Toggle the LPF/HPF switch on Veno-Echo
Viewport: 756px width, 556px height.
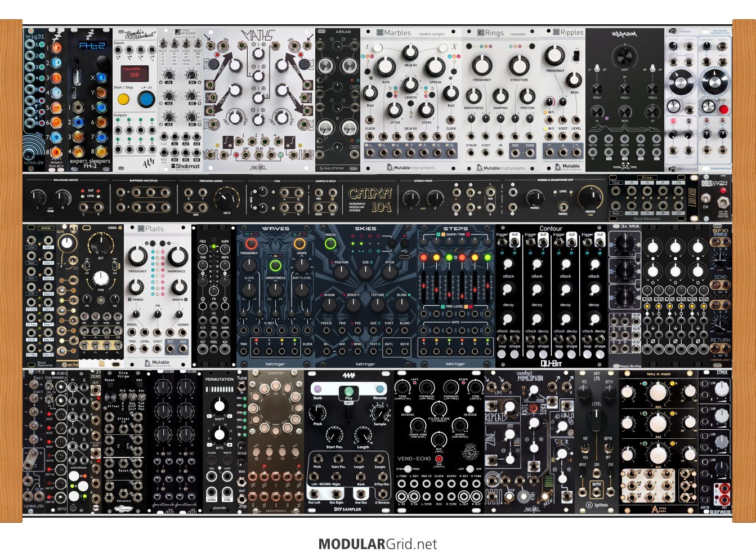(x=469, y=469)
